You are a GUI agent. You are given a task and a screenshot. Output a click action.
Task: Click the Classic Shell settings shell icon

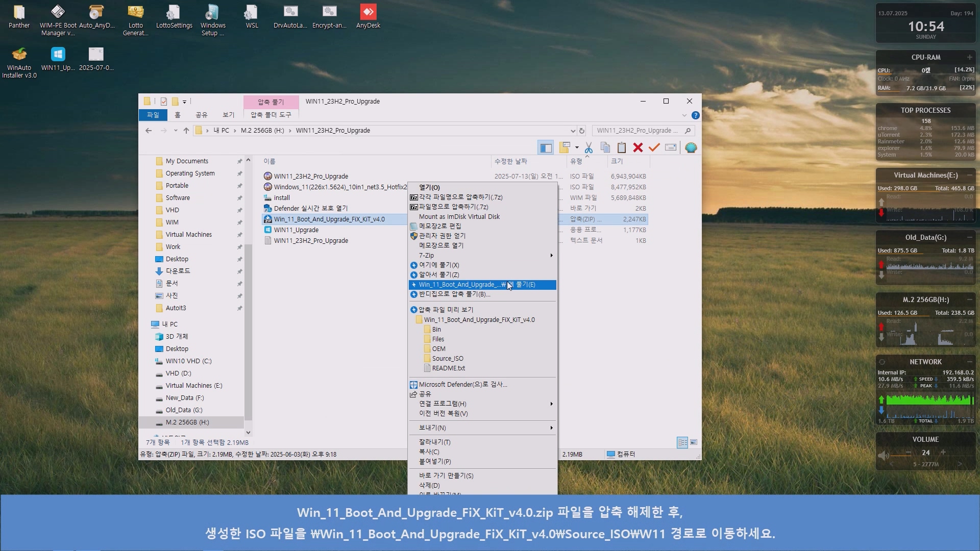coord(691,148)
